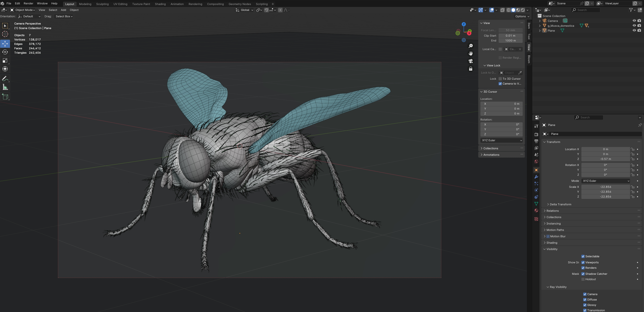Enable Lock To 3D Cursor checkbox
The height and width of the screenshot is (312, 644).
[500, 79]
